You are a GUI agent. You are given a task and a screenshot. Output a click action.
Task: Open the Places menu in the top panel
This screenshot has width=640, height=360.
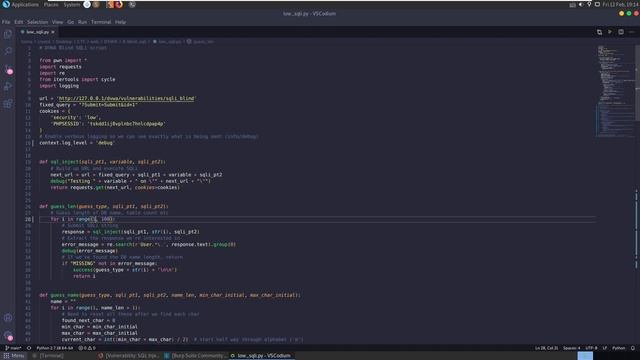point(51,4)
